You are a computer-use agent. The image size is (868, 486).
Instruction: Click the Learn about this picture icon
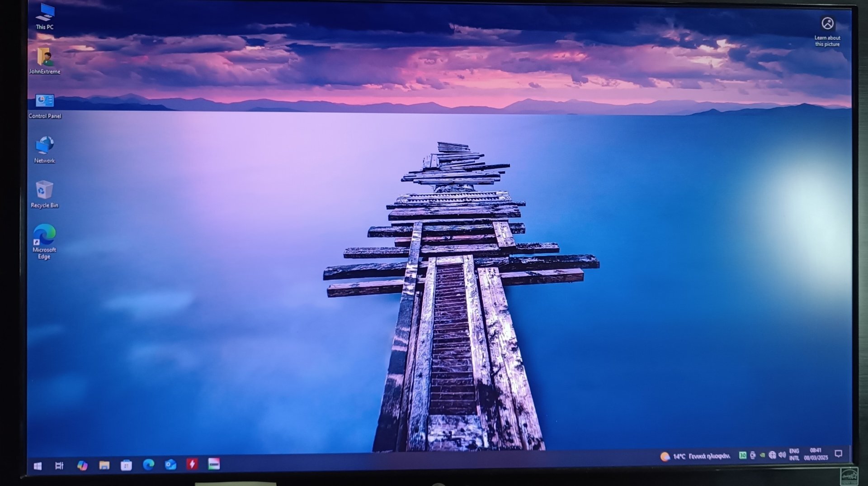point(827,31)
